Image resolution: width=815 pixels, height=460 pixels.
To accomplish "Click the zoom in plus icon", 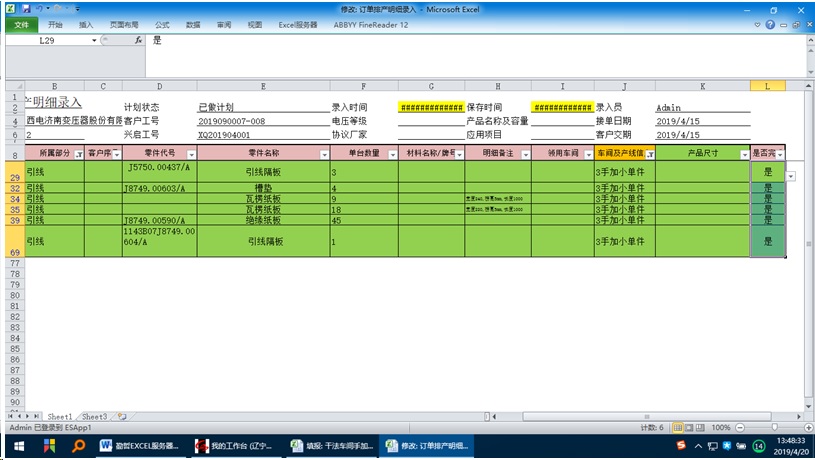I will pyautogui.click(x=808, y=427).
